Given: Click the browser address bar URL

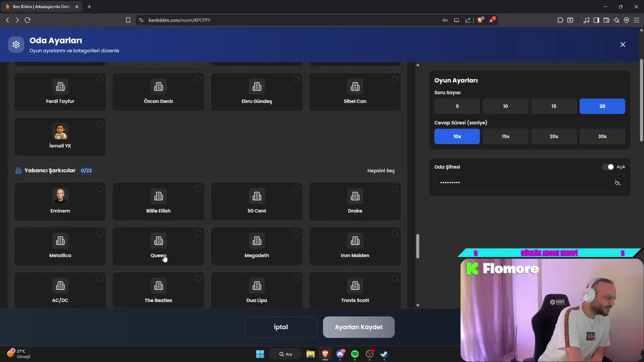Looking at the screenshot, I should (179, 20).
